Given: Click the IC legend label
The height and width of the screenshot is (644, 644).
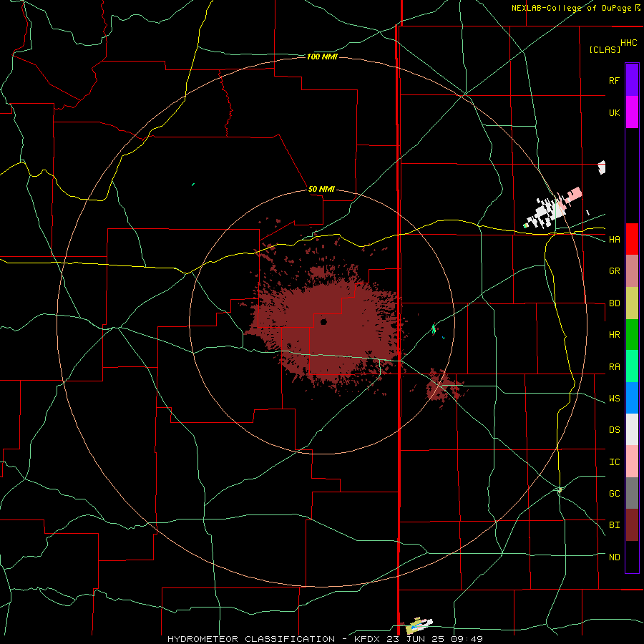Looking at the screenshot, I should click(614, 462).
